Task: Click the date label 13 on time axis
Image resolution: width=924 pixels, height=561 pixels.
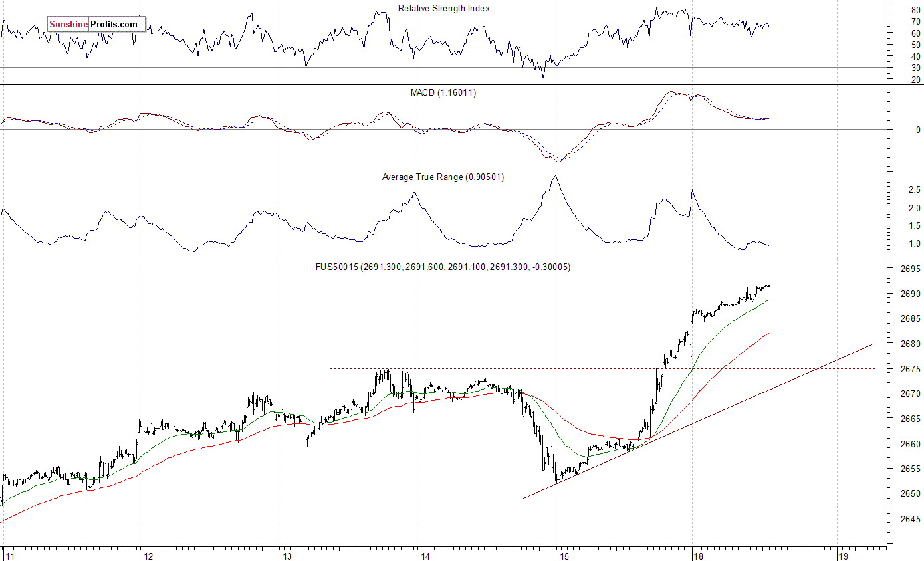Action: click(287, 556)
